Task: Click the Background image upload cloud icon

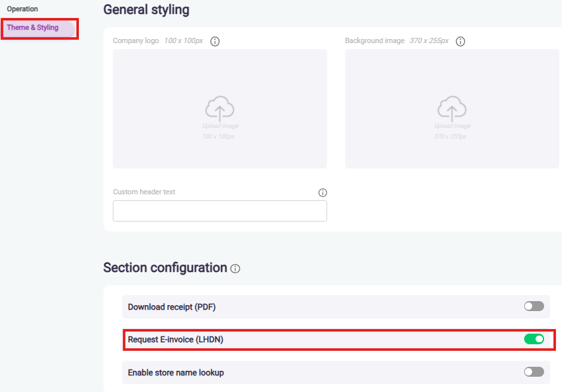Action: pyautogui.click(x=452, y=109)
